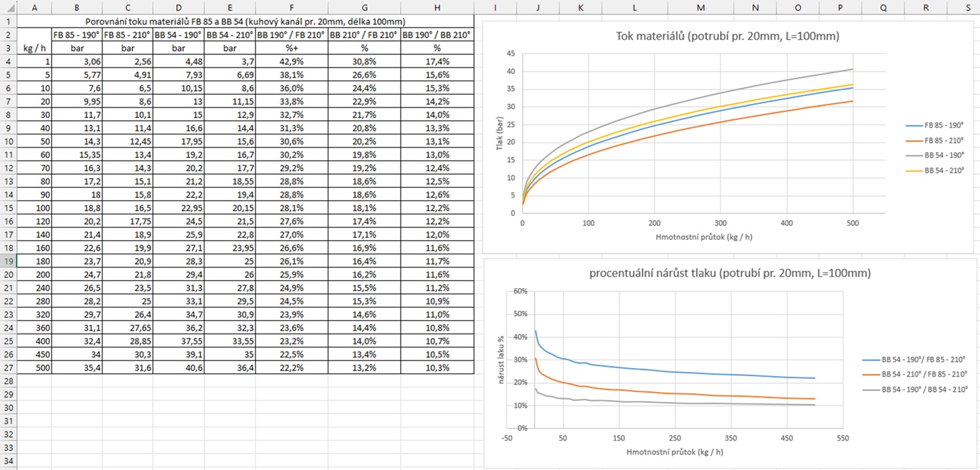980x470 pixels.
Task: Select 'BB 54 - 190°/ FB 85 - 210°' legend entry
Action: pos(922,359)
